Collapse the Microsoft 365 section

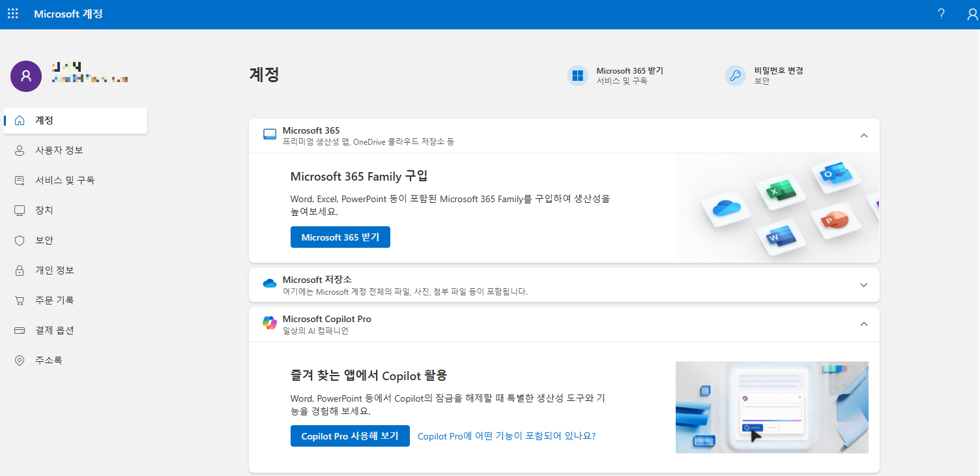click(864, 136)
